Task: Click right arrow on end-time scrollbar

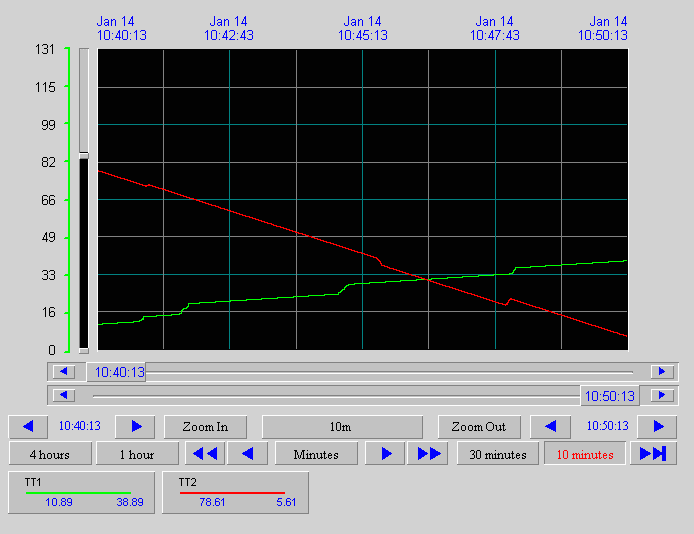Action: click(x=662, y=395)
